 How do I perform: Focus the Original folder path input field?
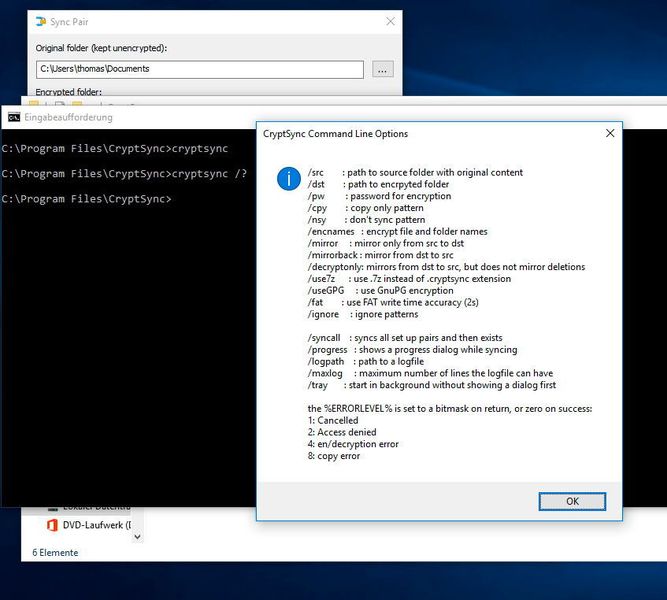[x=200, y=69]
